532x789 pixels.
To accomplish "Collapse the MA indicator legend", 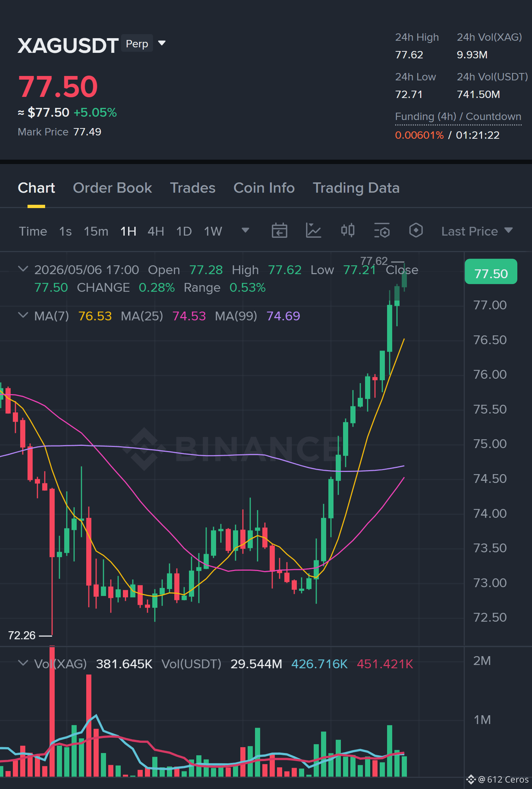I will pyautogui.click(x=23, y=315).
